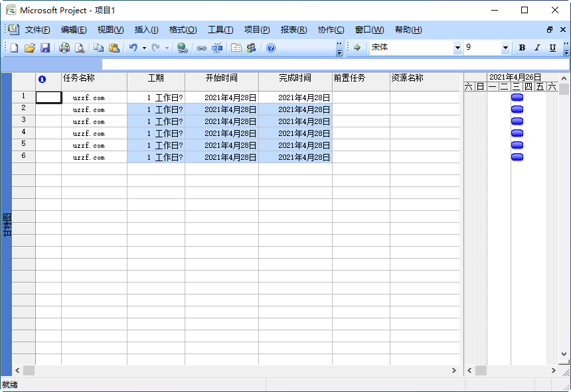
Task: Select the start date cell of row 1
Action: 222,98
